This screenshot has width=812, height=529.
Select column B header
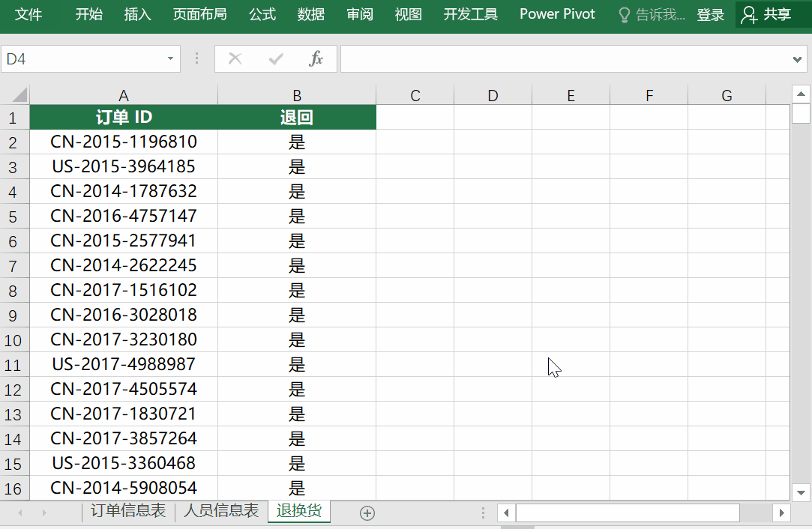297,95
